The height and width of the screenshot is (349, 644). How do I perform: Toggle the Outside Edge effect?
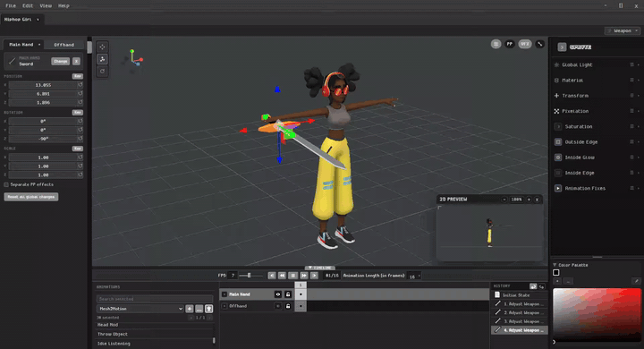coord(558,141)
